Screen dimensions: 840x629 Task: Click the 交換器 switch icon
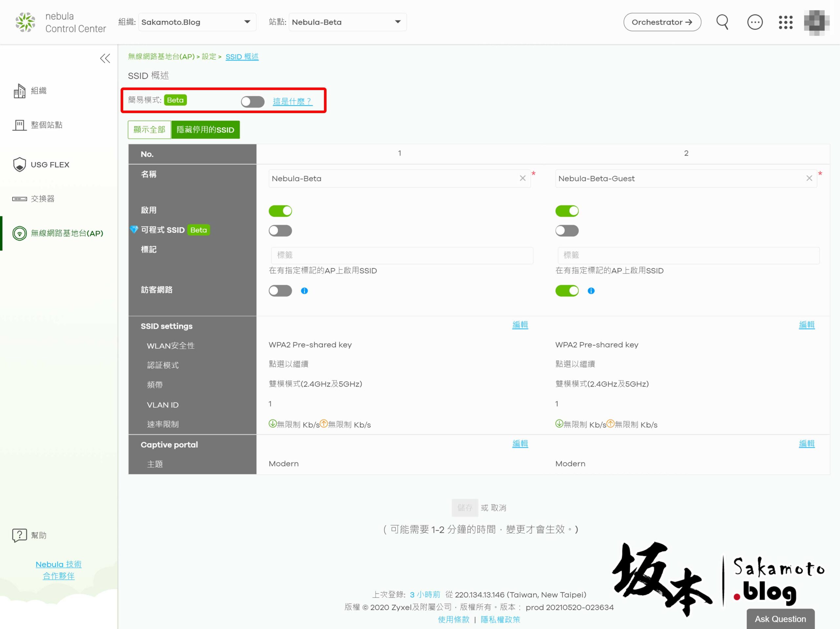(19, 199)
